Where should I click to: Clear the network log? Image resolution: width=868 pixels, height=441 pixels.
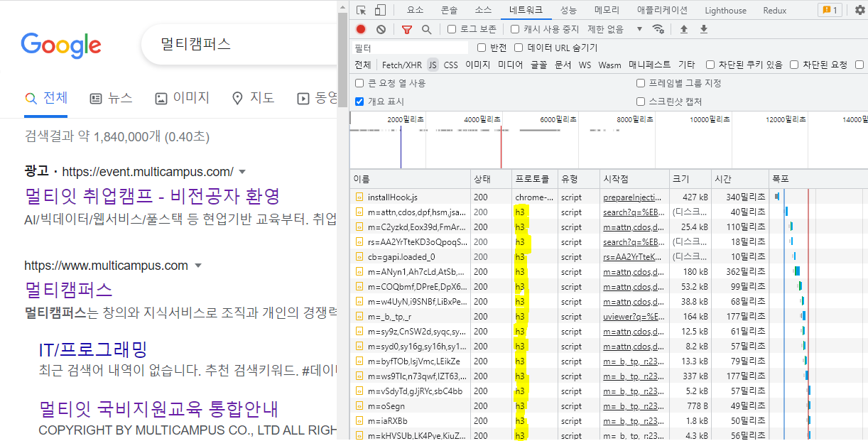point(381,29)
